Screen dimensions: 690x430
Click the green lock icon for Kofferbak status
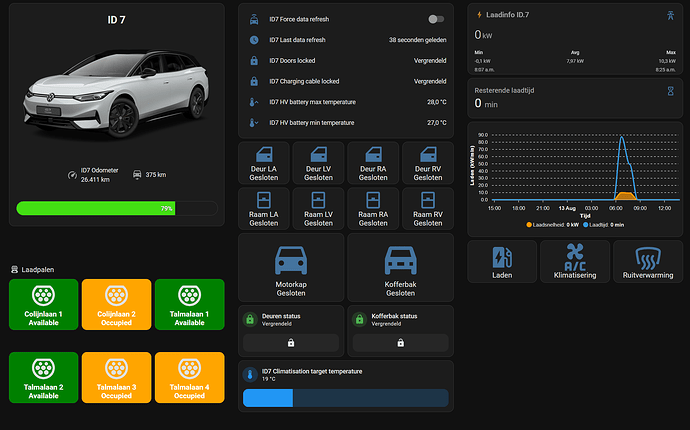tap(360, 320)
